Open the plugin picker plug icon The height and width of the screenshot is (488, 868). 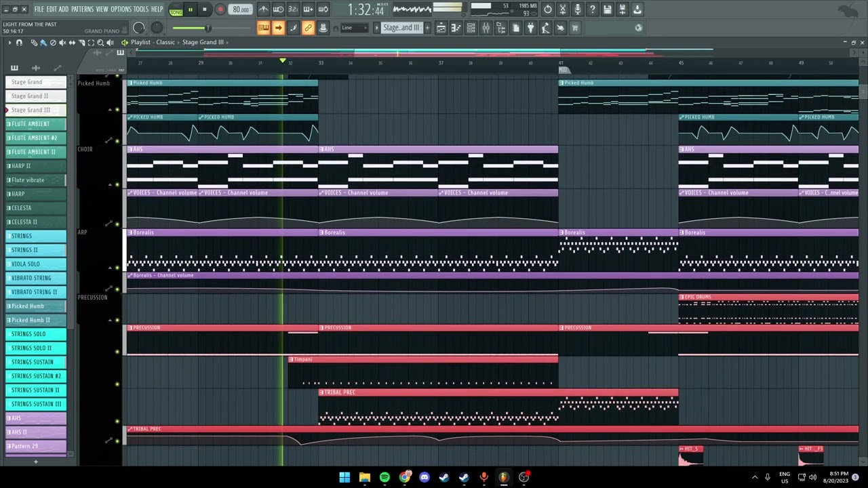click(530, 28)
